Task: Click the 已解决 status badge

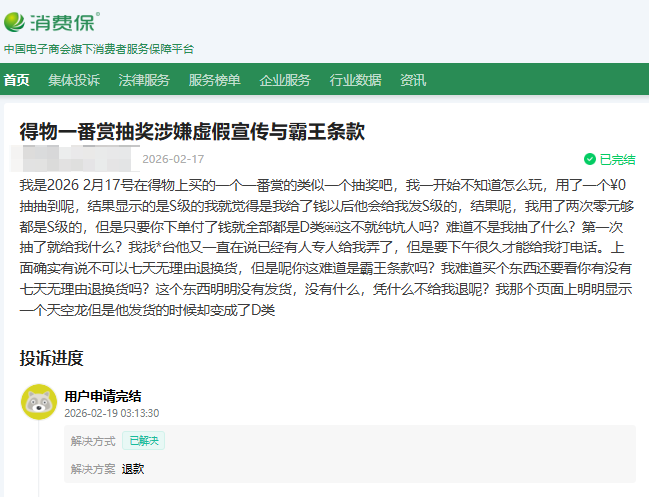Action: coord(143,441)
